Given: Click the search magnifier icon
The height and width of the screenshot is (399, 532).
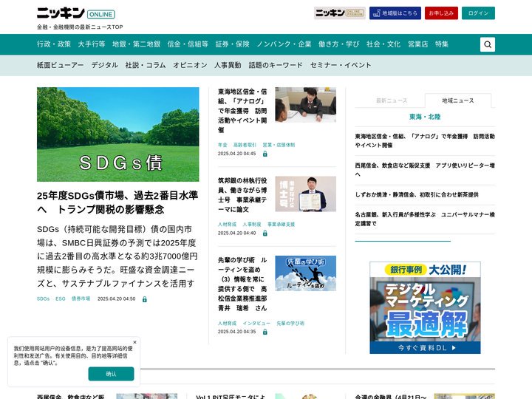Looking at the screenshot, I should click(487, 44).
